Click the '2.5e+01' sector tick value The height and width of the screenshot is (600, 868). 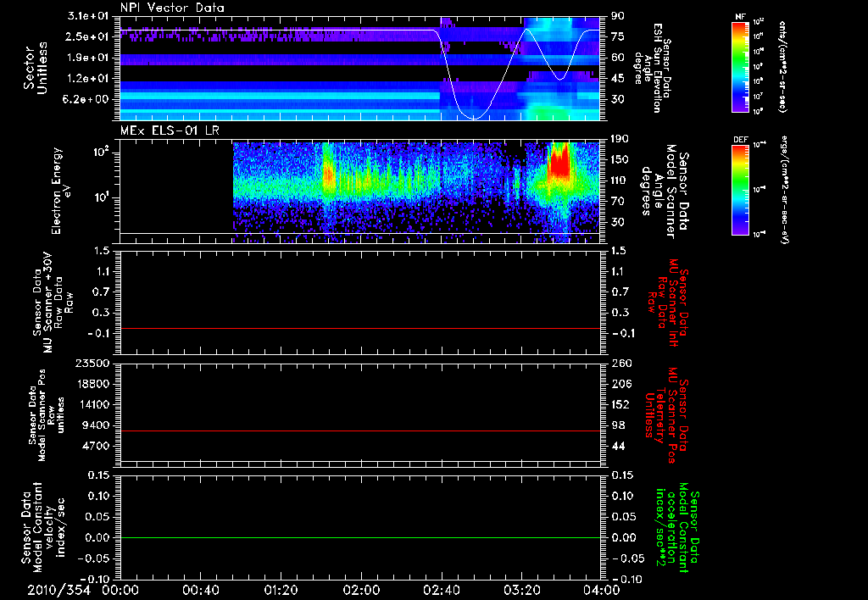point(88,36)
